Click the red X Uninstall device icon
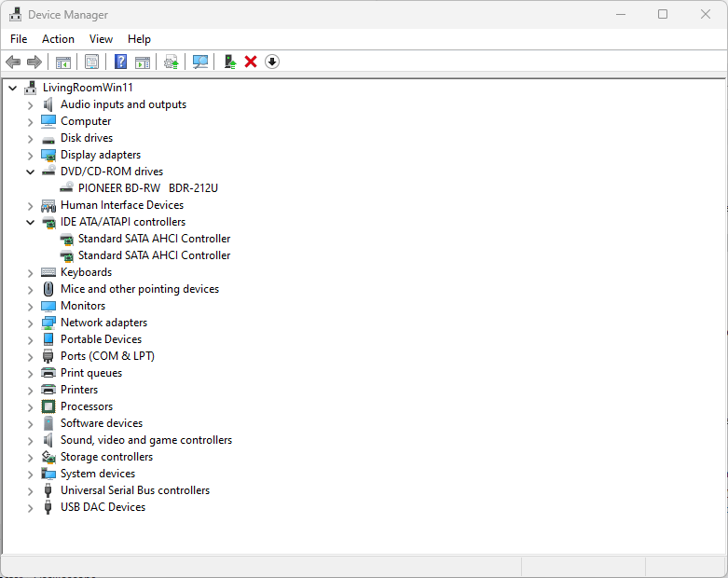 (251, 62)
